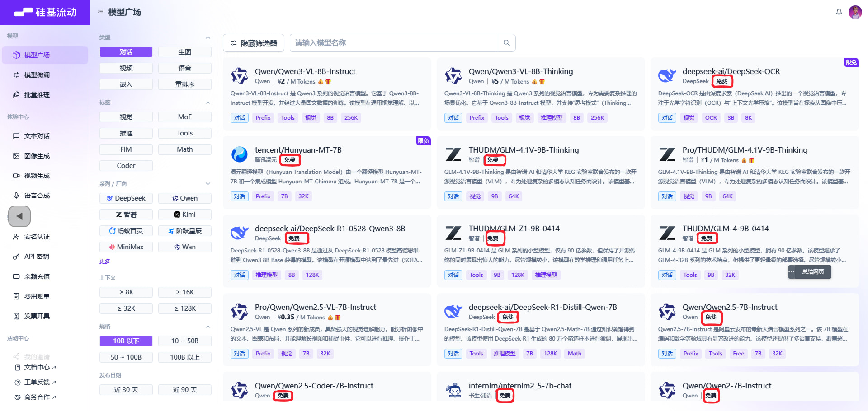Toggle the 对话 type filter
Screen dimensions: 868x411
[126, 52]
